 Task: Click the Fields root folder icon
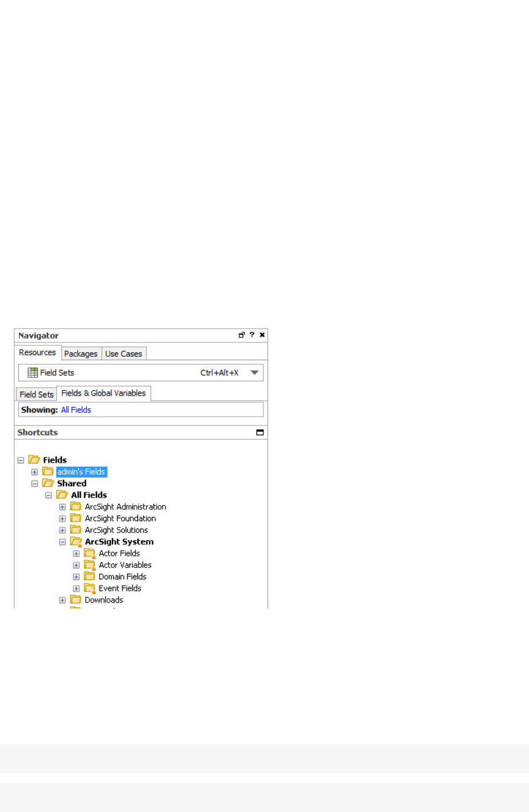(34, 460)
